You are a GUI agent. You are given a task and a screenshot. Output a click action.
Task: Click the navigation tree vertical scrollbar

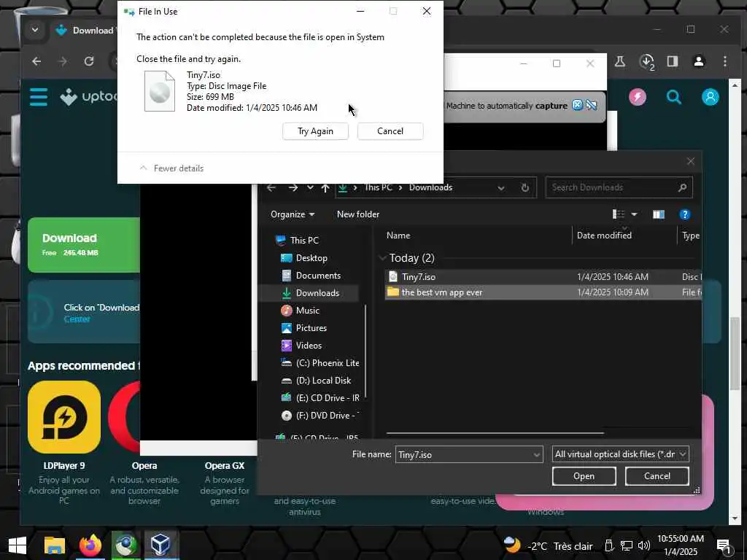click(365, 351)
